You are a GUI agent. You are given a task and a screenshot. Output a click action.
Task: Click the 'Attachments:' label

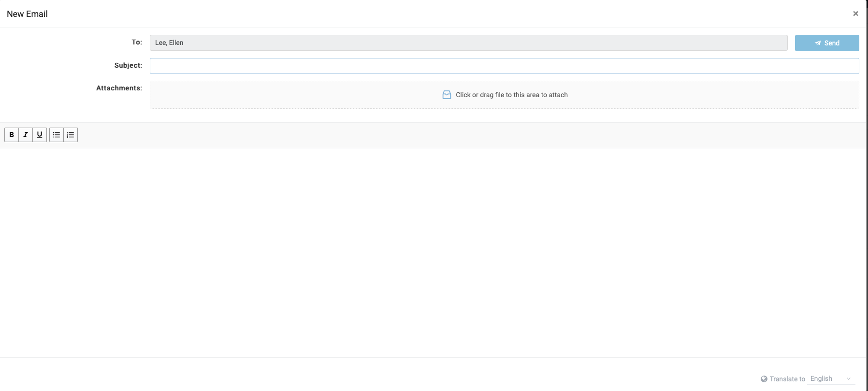point(119,88)
